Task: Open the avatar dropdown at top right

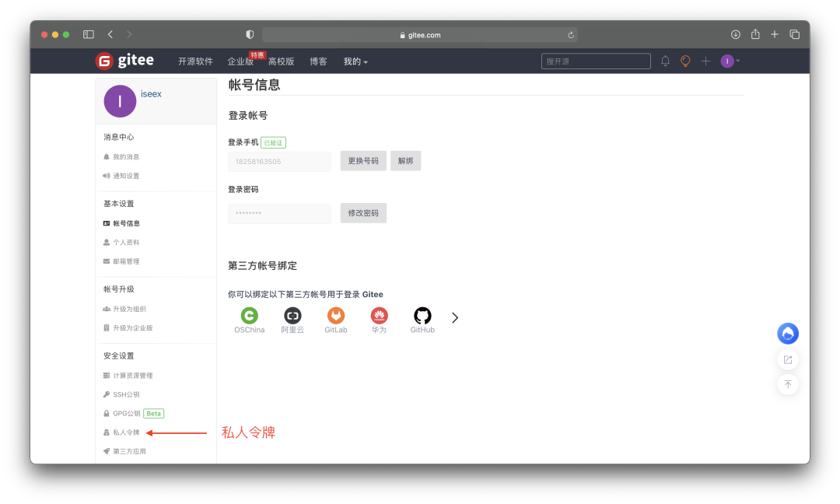Action: (x=726, y=61)
